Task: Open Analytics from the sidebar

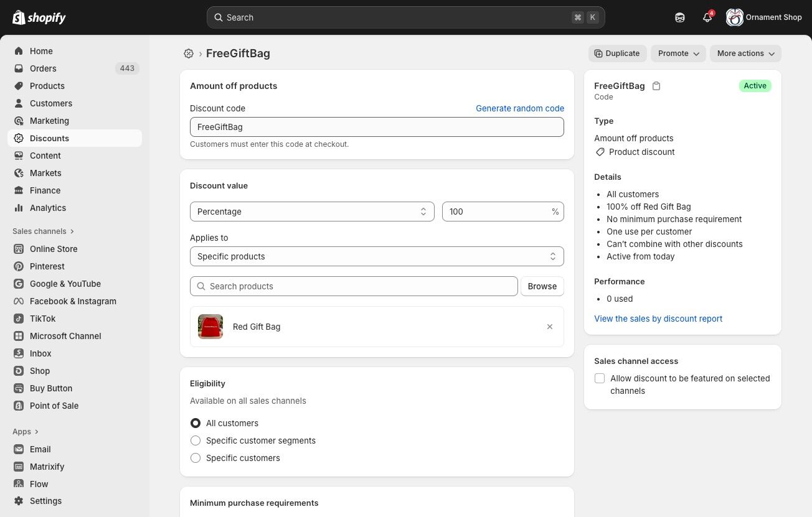Action: [47, 208]
